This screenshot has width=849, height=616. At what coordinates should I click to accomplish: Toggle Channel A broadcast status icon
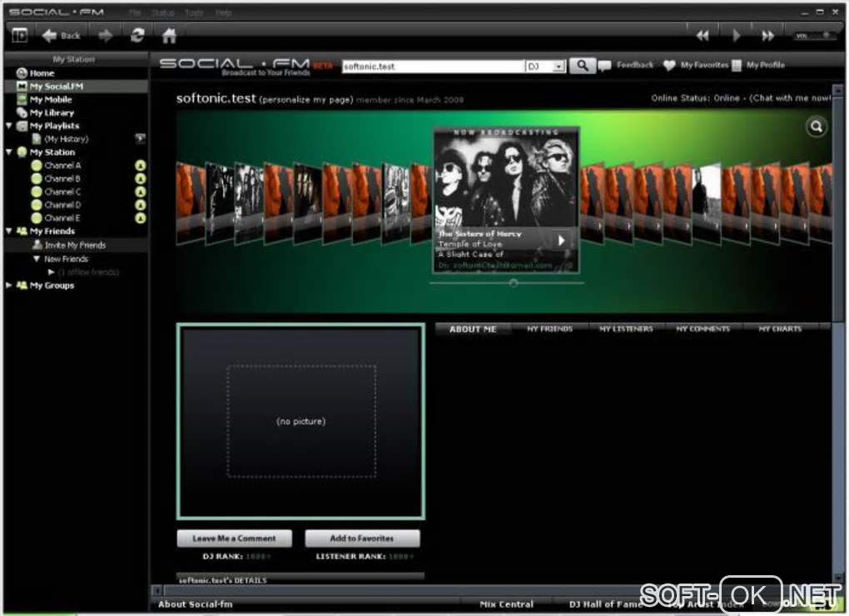[x=140, y=166]
